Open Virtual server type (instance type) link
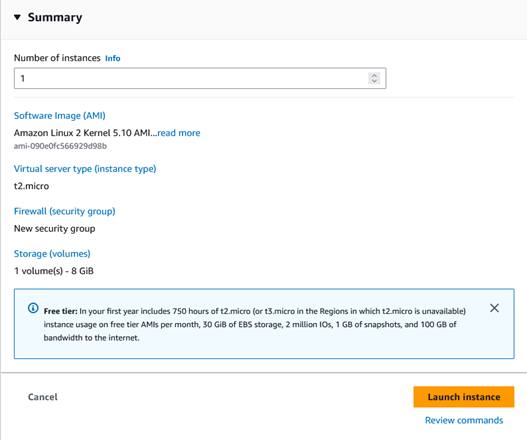 pos(85,169)
